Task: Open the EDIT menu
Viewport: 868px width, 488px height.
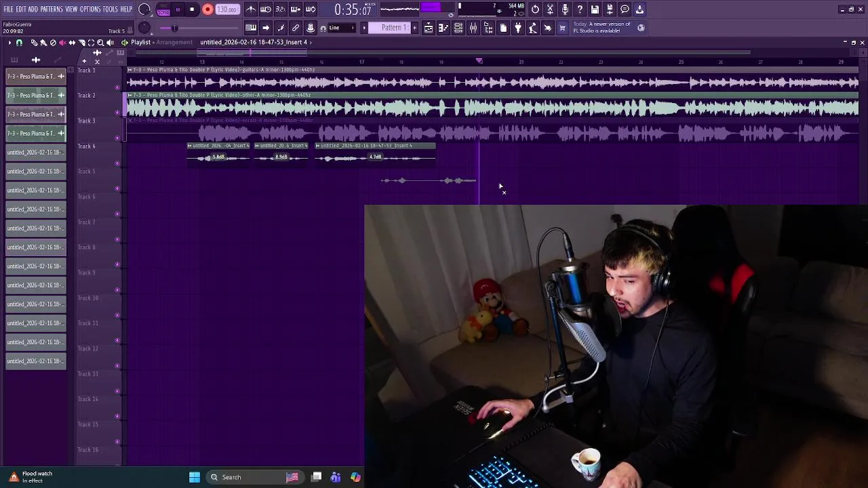Action: (x=21, y=9)
